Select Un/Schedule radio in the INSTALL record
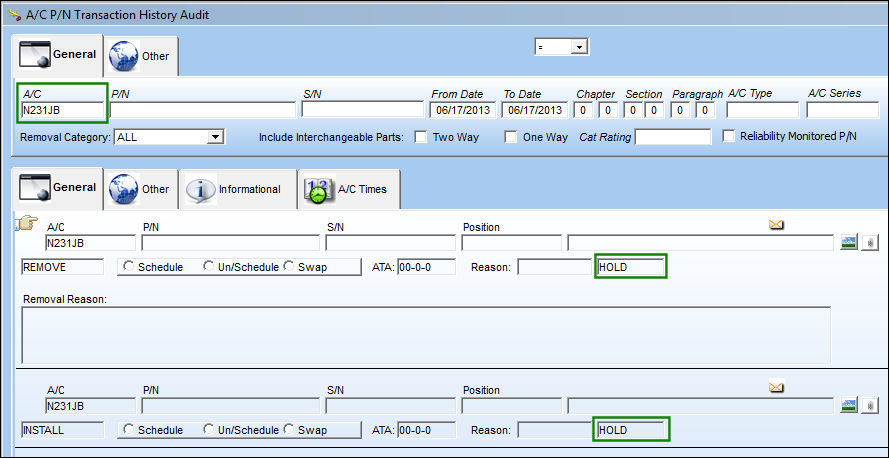The width and height of the screenshot is (889, 458). click(x=208, y=429)
